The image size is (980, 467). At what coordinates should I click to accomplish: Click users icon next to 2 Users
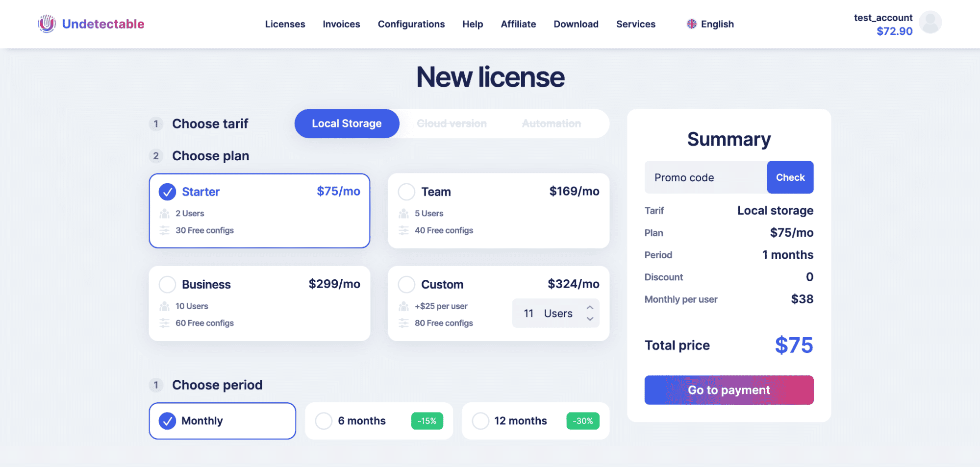(x=164, y=214)
